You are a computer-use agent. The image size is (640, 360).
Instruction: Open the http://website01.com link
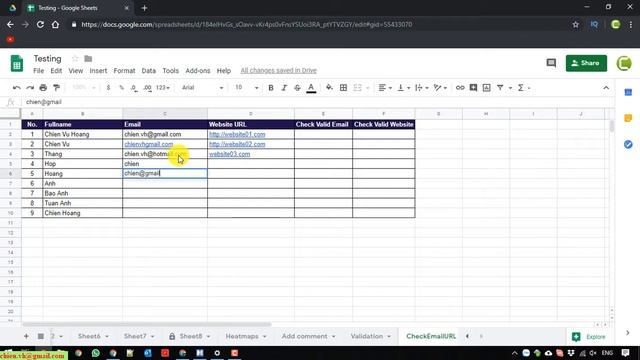(x=237, y=134)
